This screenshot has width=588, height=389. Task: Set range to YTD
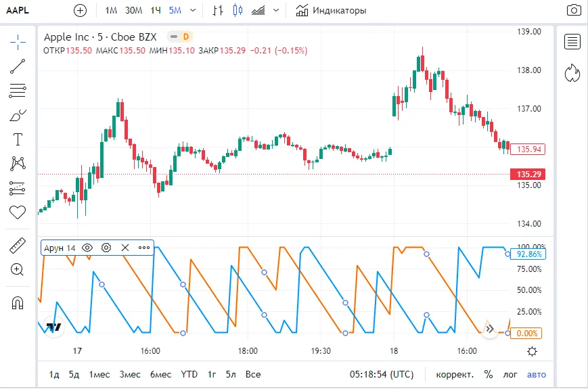189,374
